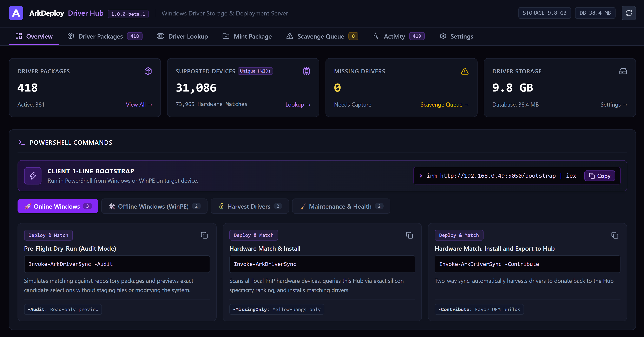Click the Copy button for bootstrap command

click(599, 176)
